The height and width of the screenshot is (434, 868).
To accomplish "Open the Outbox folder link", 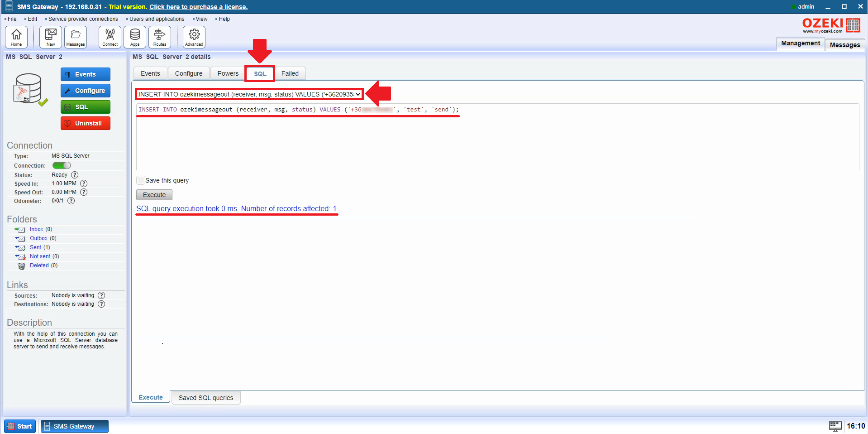I will 39,238.
